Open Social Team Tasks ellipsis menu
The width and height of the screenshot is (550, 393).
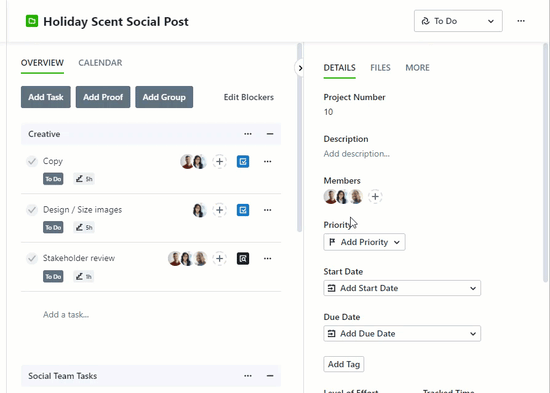248,376
